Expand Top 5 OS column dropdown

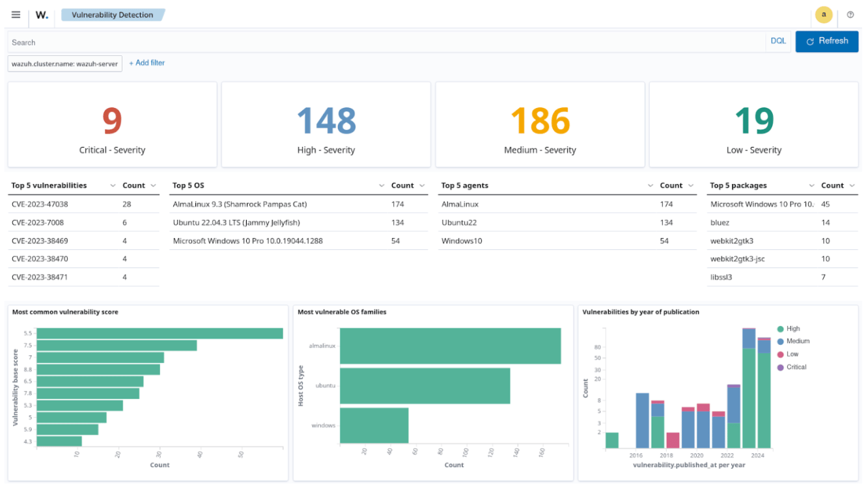pyautogui.click(x=382, y=185)
